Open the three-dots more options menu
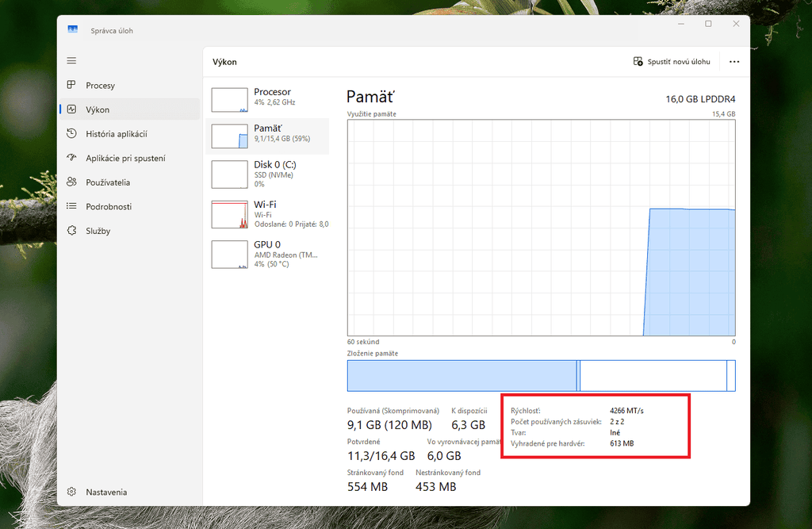The width and height of the screenshot is (812, 529). 733,62
